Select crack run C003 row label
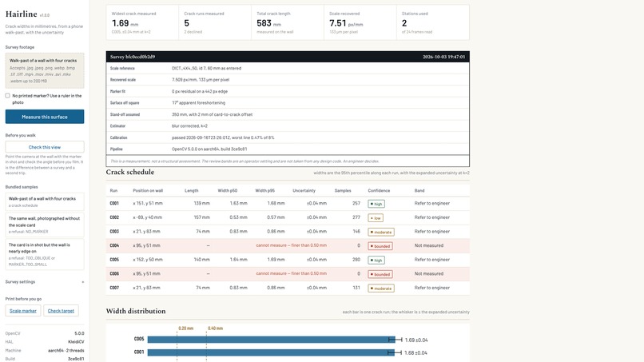Image resolution: width=644 pixels, height=362 pixels. tap(114, 231)
